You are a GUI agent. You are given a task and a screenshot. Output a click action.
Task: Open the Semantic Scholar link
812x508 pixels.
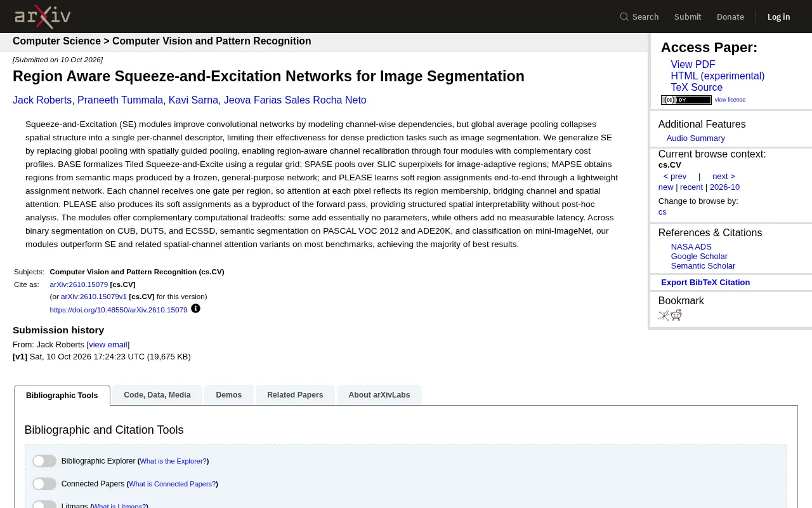pos(703,266)
